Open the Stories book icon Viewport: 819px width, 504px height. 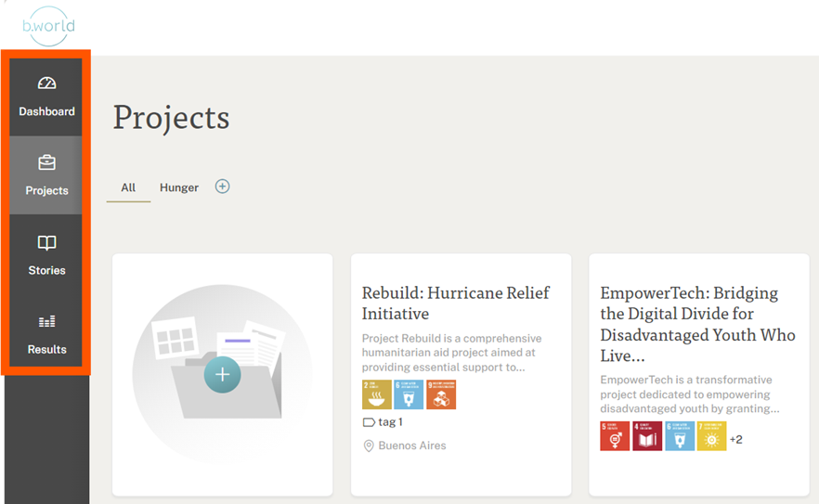46,243
